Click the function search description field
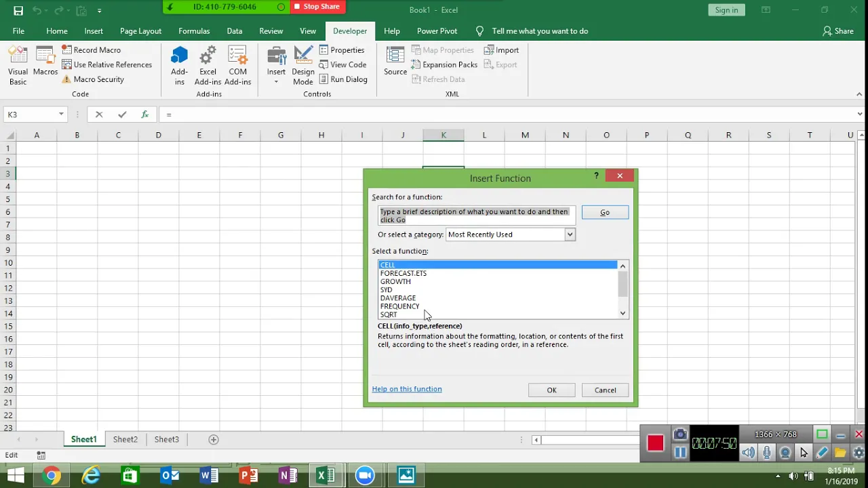 pyautogui.click(x=477, y=216)
